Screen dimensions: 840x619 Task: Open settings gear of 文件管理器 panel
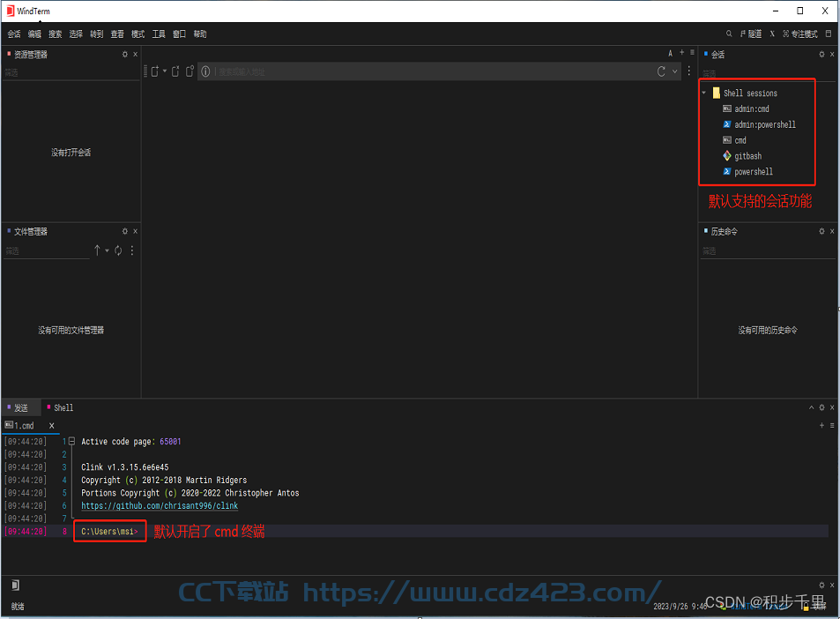click(125, 231)
